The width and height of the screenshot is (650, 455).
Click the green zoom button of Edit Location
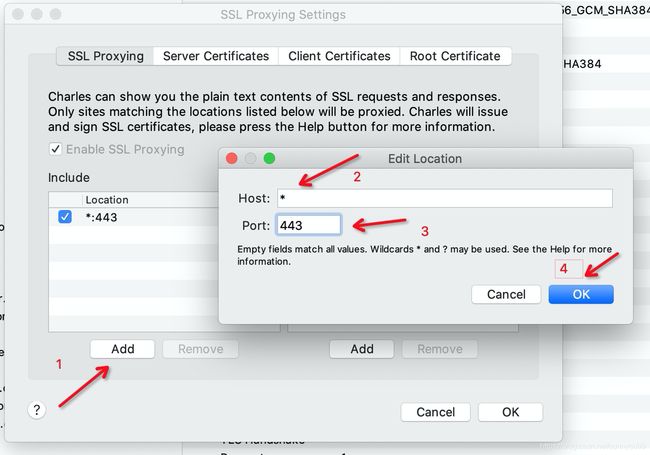tap(269, 158)
